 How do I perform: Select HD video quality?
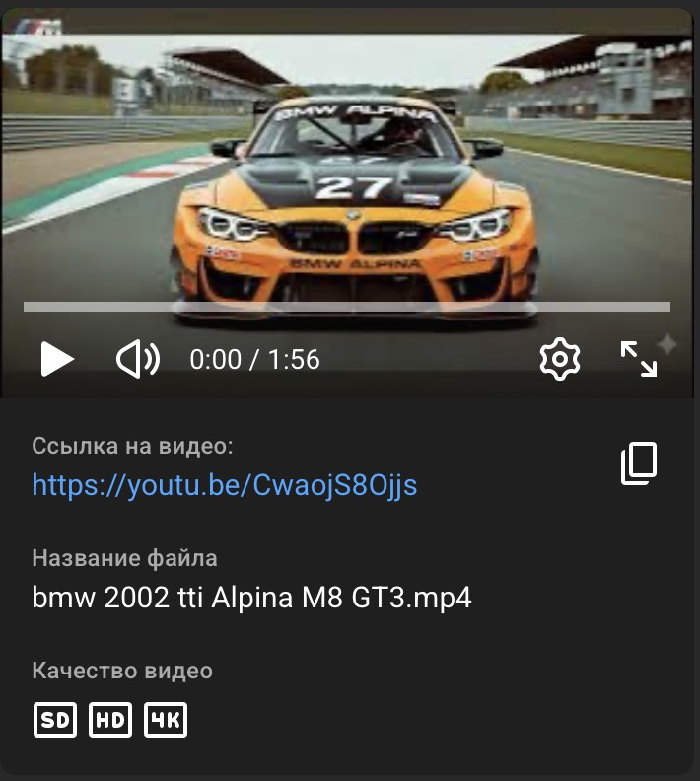(110, 720)
